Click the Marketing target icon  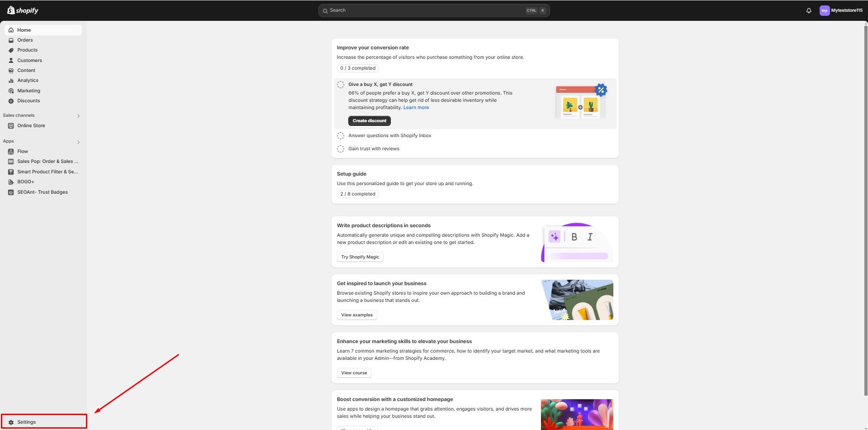pos(11,91)
